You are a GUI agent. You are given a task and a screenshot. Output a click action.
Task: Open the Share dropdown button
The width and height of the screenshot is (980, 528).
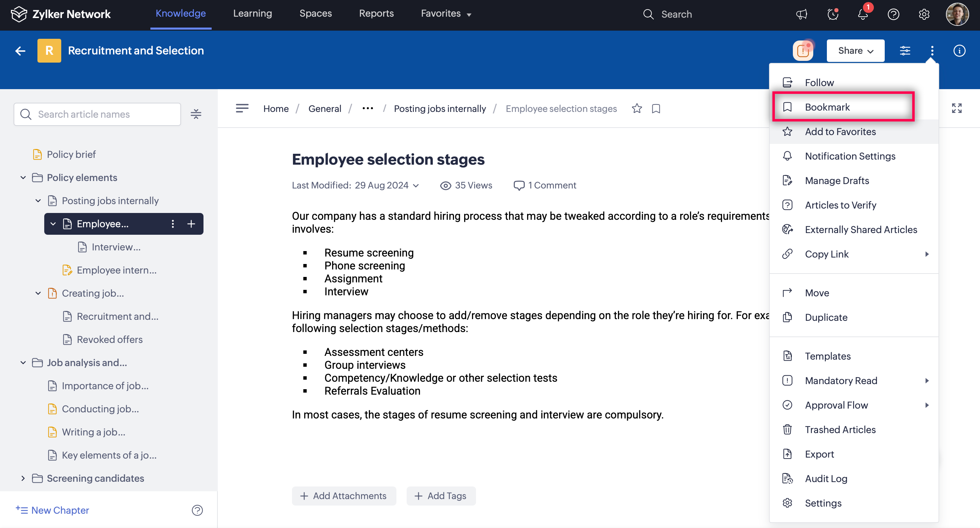(855, 51)
